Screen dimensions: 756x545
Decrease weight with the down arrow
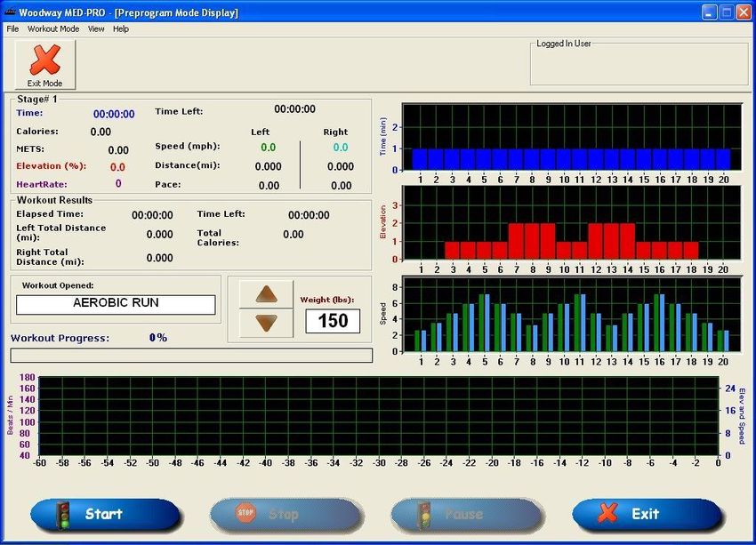pyautogui.click(x=266, y=323)
